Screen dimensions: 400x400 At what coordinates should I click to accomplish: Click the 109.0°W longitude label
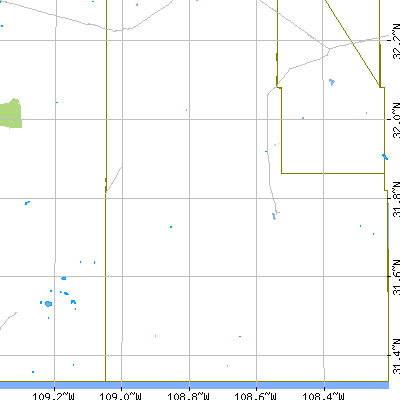(x=121, y=396)
